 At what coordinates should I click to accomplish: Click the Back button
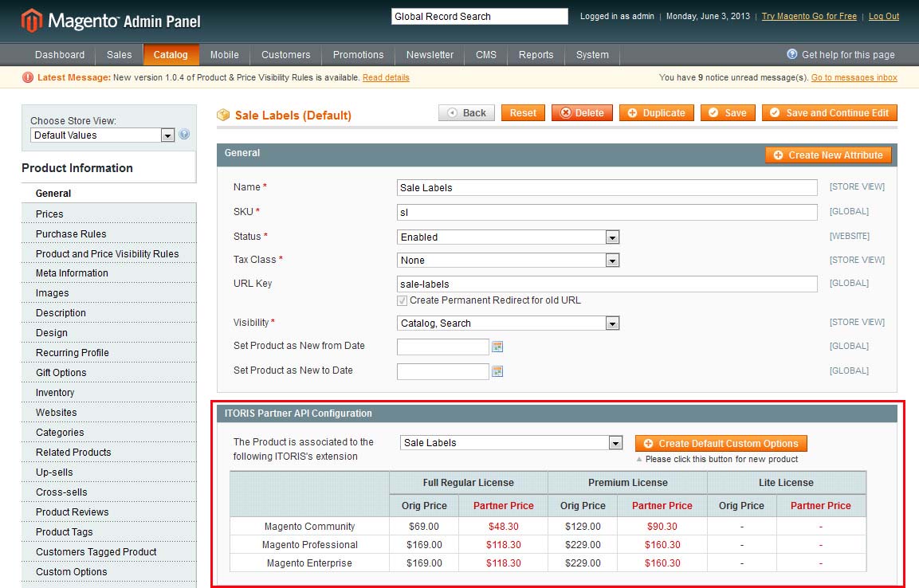(x=466, y=113)
